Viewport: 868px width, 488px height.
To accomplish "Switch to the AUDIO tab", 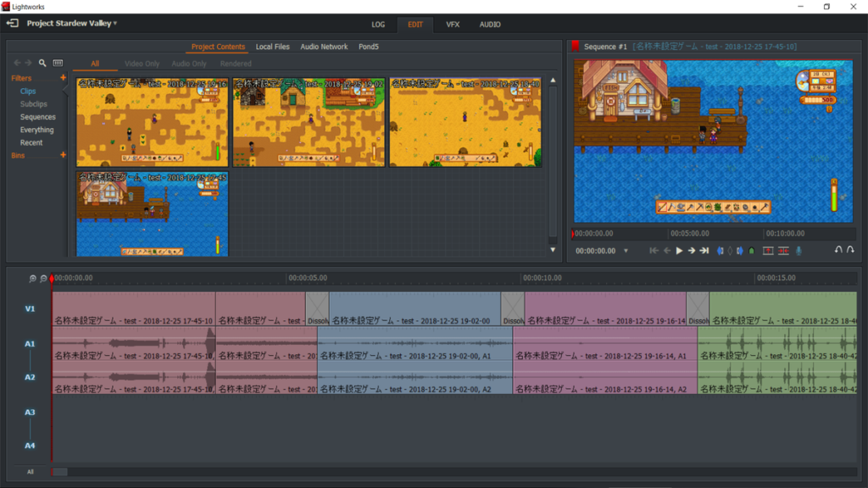I will coord(490,25).
